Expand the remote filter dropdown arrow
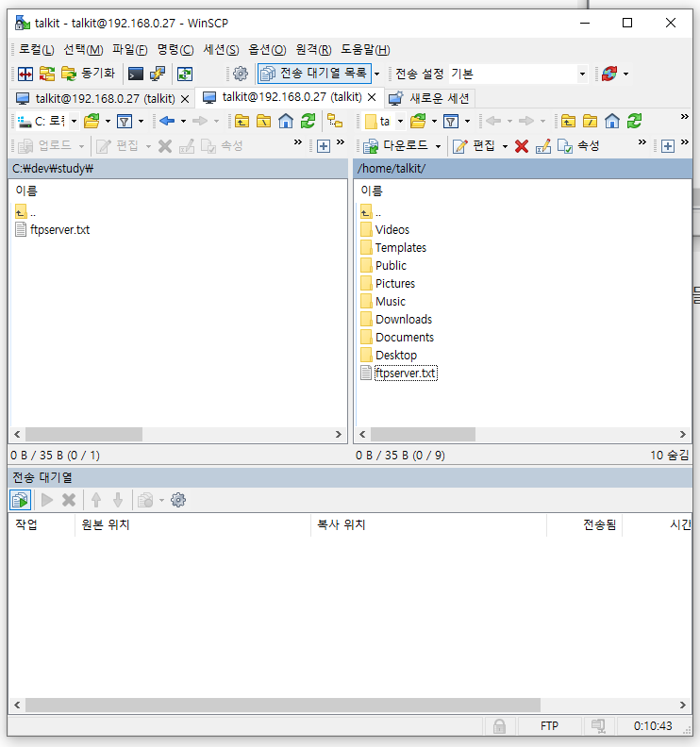This screenshot has width=700, height=747. [468, 122]
